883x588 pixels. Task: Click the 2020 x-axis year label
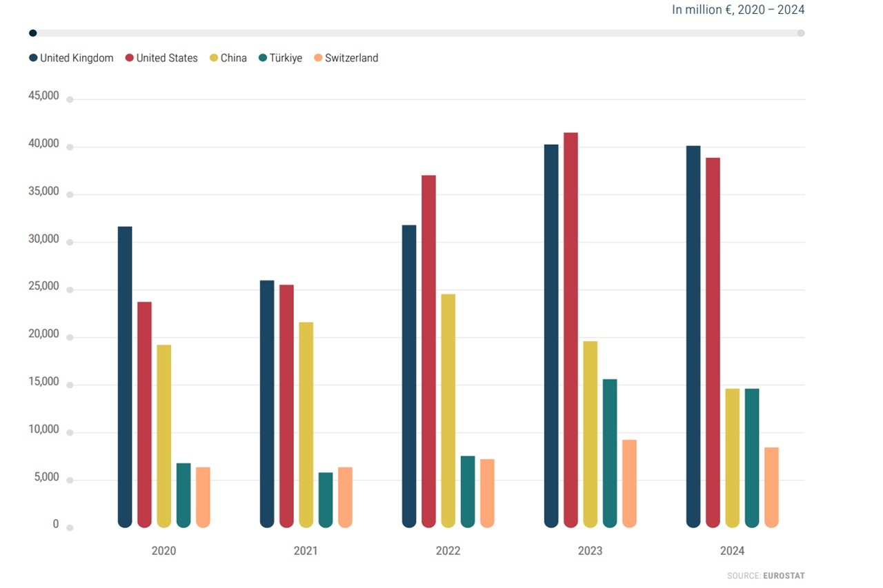coord(163,551)
